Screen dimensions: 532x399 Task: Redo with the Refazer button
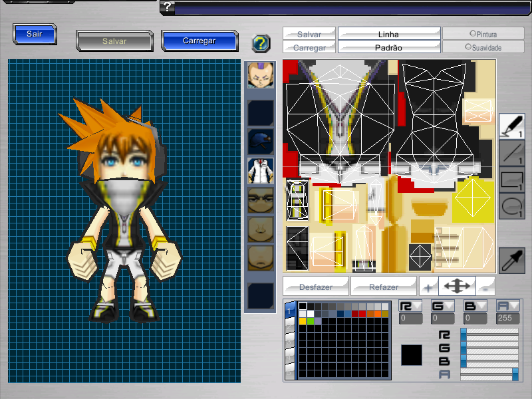coord(384,287)
